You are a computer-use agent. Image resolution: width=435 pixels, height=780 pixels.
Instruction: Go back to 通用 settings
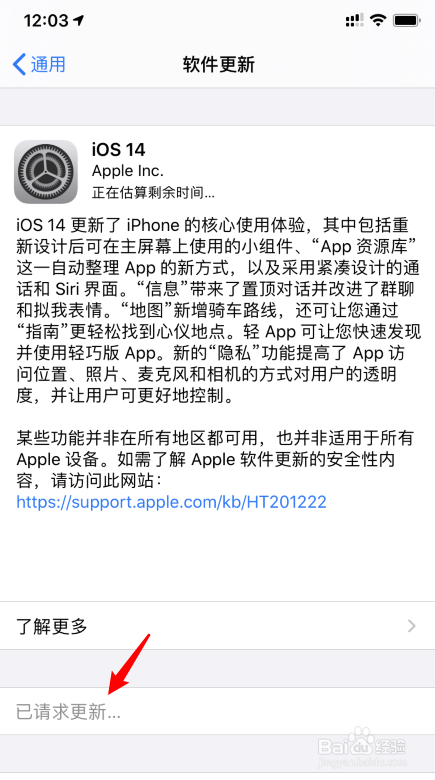[x=39, y=65]
